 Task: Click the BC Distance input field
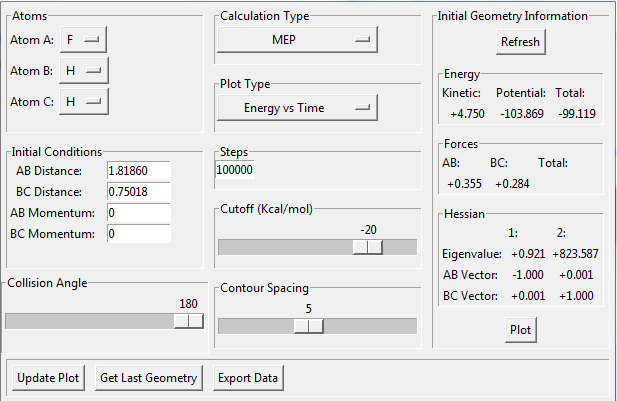138,192
